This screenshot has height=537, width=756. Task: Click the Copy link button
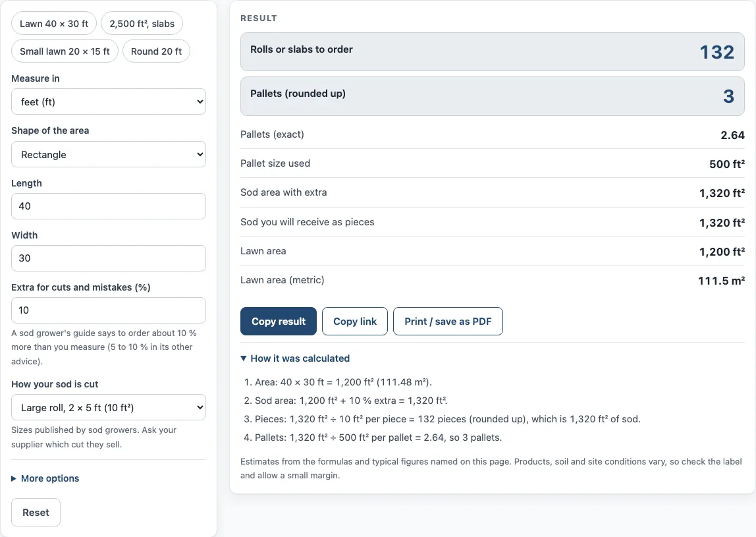point(355,322)
